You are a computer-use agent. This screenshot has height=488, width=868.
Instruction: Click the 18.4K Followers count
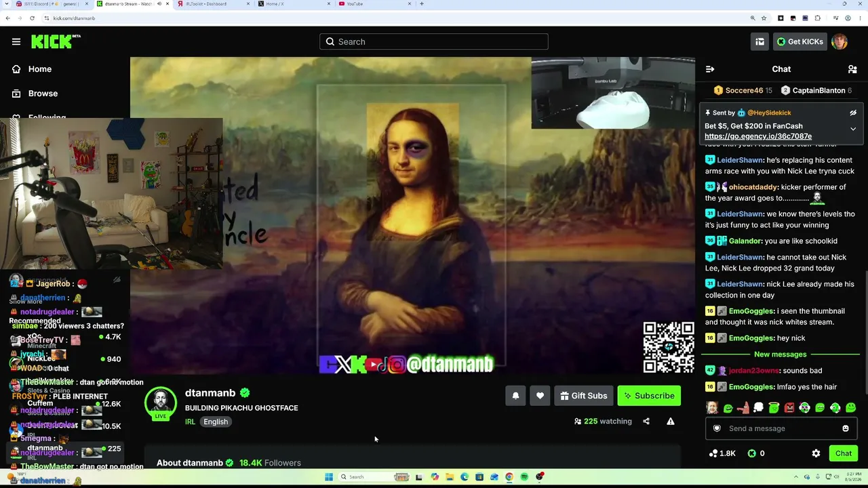(x=270, y=463)
